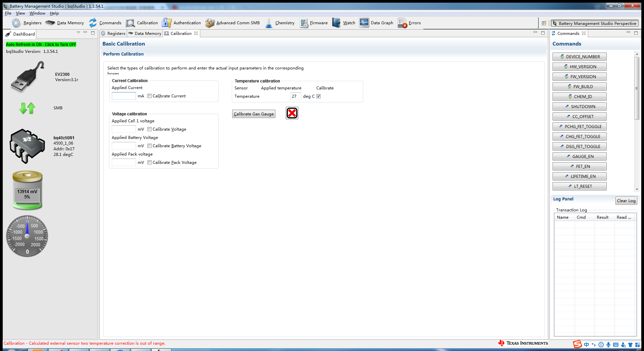Click the Data Memory chip icon

click(x=50, y=23)
